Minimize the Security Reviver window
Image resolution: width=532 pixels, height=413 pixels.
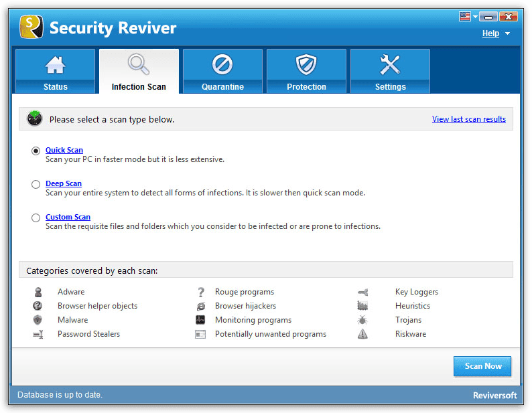(488, 16)
